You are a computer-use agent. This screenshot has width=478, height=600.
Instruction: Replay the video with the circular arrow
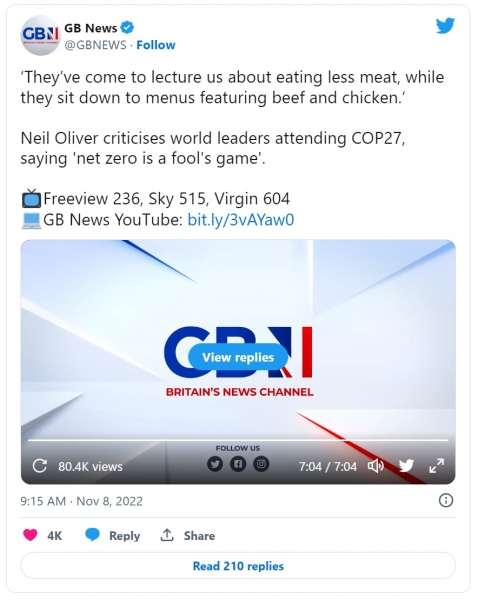39,466
